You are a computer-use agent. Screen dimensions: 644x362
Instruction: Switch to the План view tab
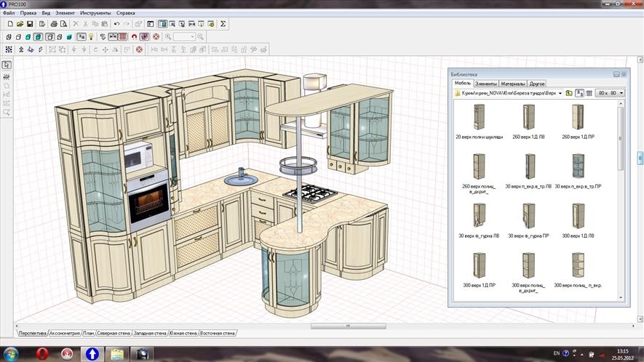coord(88,333)
